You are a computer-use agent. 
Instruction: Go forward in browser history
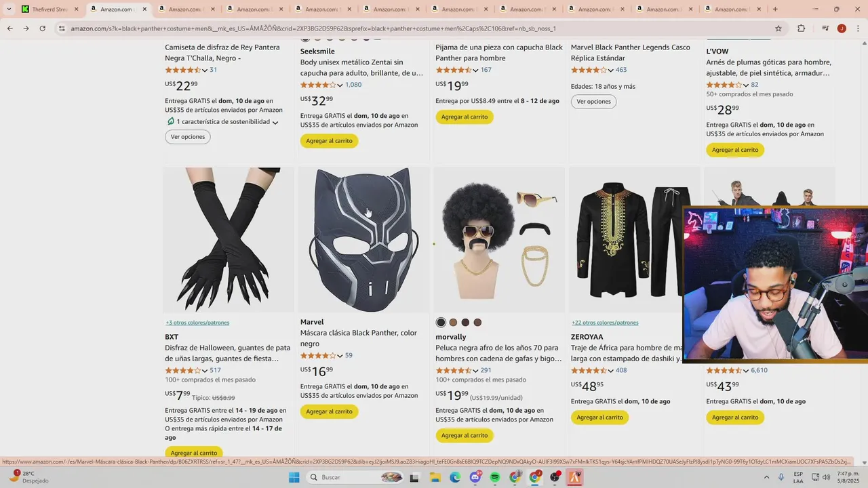(x=26, y=28)
